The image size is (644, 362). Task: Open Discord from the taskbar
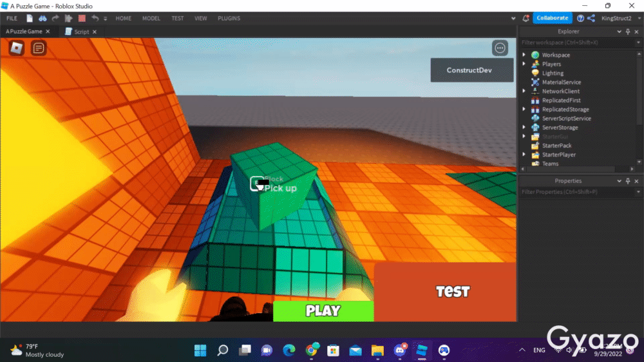pyautogui.click(x=400, y=350)
